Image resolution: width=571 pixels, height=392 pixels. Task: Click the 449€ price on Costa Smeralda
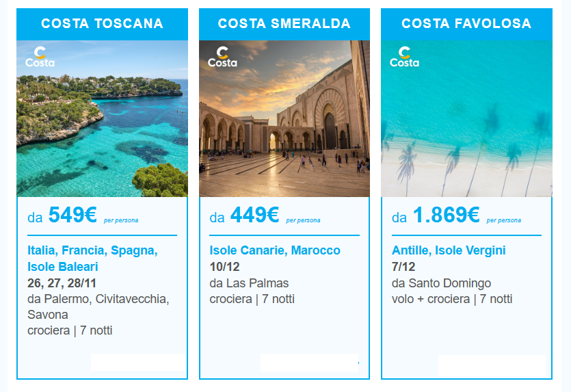point(254,215)
